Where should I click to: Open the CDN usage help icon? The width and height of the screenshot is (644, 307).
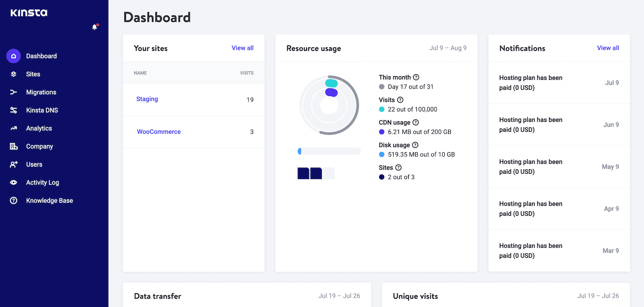point(415,122)
